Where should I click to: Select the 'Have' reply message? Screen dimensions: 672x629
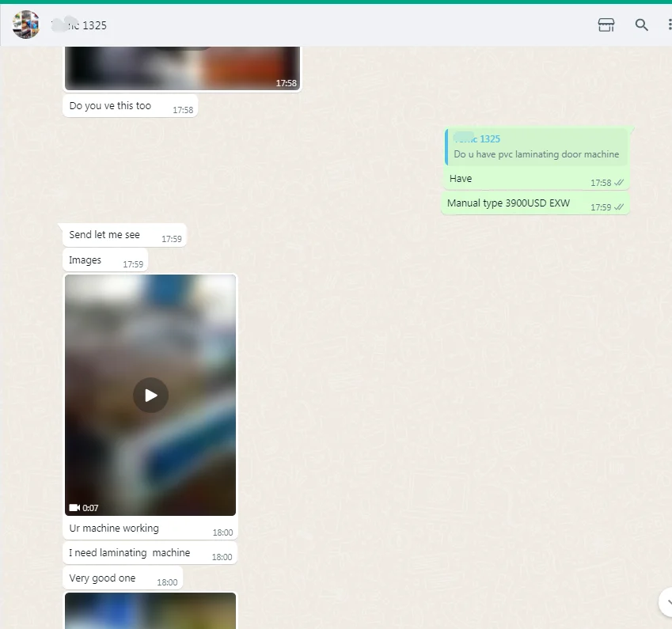tap(535, 179)
